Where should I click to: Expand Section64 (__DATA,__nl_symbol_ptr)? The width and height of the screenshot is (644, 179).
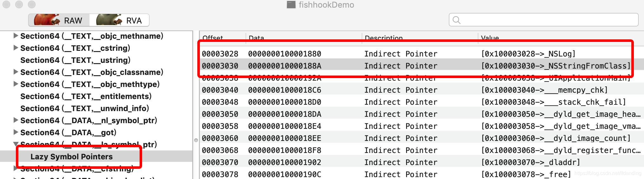click(15, 120)
